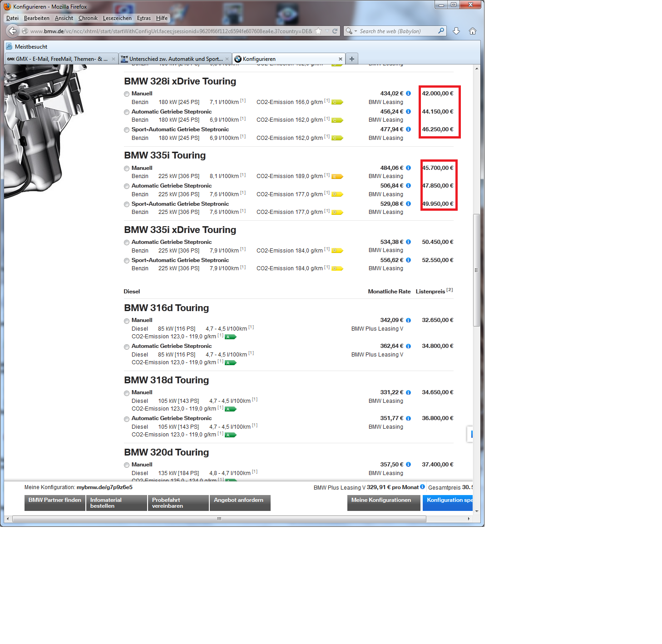Click info icon beside 329,91 € pro Monat
662x644 pixels.
pyautogui.click(x=422, y=487)
